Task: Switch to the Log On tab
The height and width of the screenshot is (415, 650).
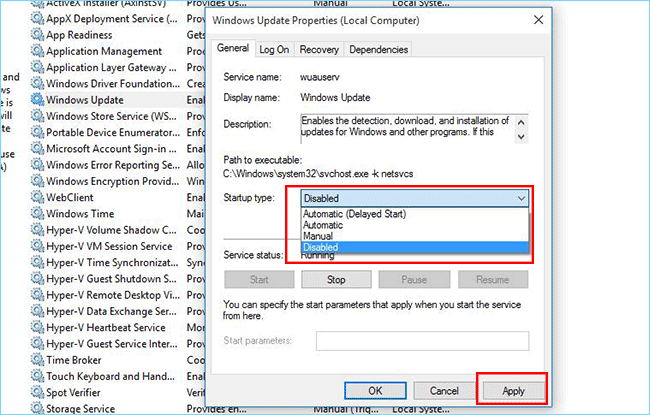Action: 274,49
